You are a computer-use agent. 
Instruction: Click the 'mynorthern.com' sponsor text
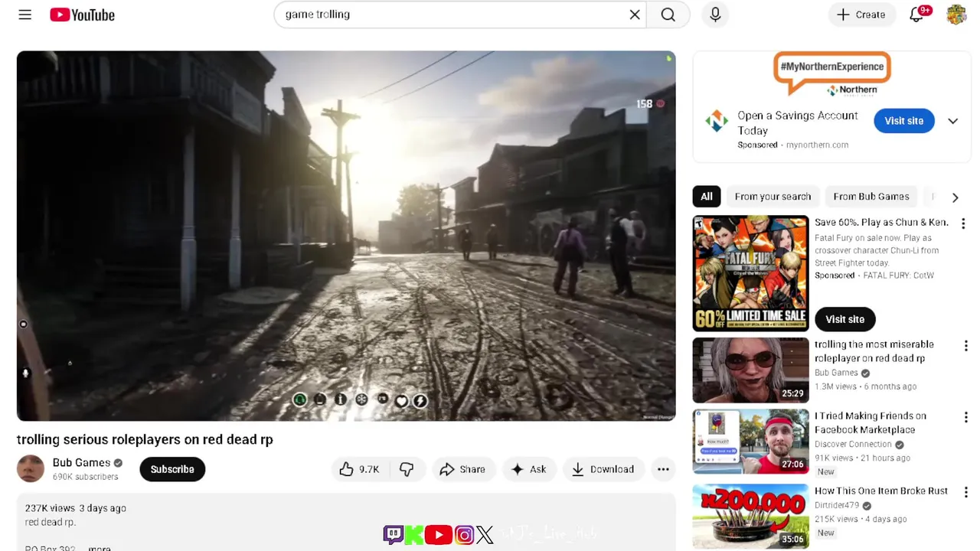(x=817, y=145)
